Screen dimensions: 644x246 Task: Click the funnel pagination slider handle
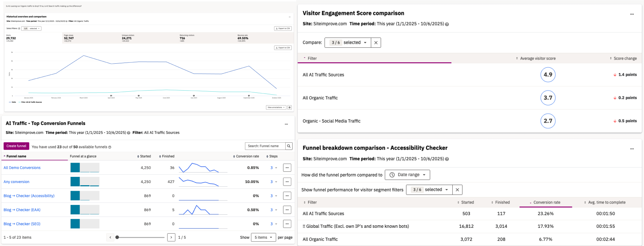pos(117,237)
